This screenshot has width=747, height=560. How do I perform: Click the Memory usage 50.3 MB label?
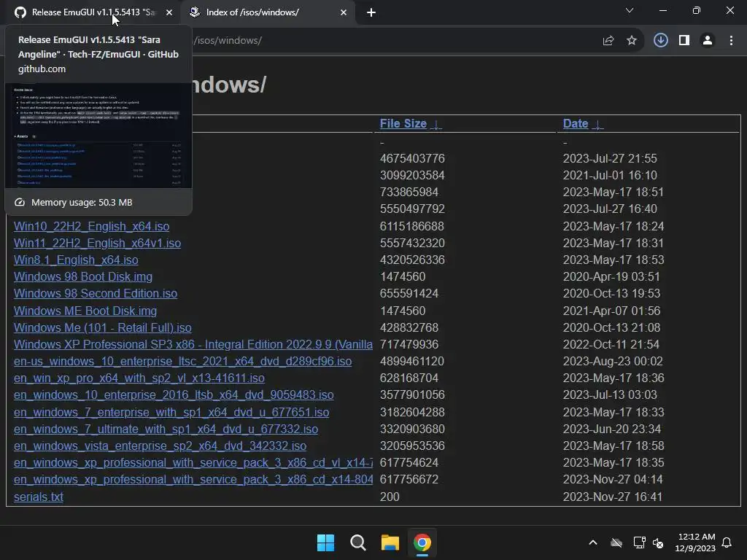82,203
